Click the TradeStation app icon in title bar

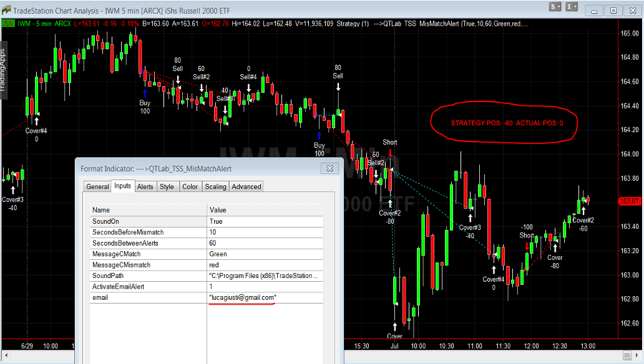6,10
